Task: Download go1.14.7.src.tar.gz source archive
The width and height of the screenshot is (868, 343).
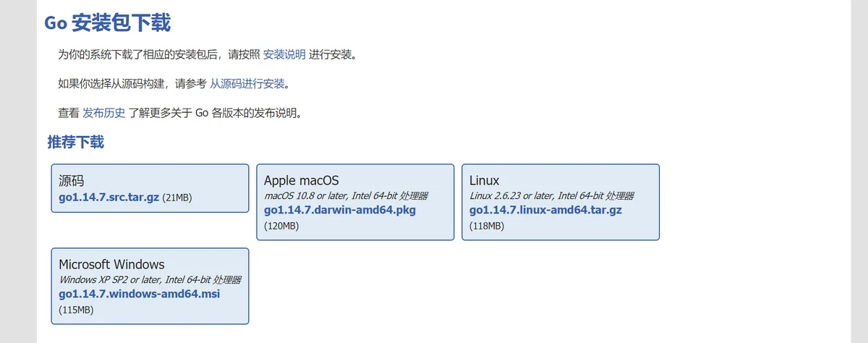Action: pos(109,197)
